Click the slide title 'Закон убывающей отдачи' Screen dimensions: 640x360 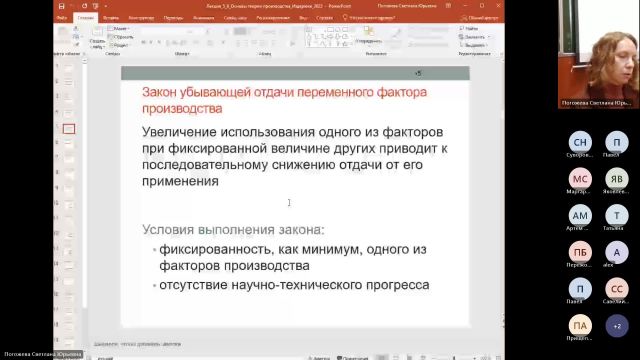(284, 100)
